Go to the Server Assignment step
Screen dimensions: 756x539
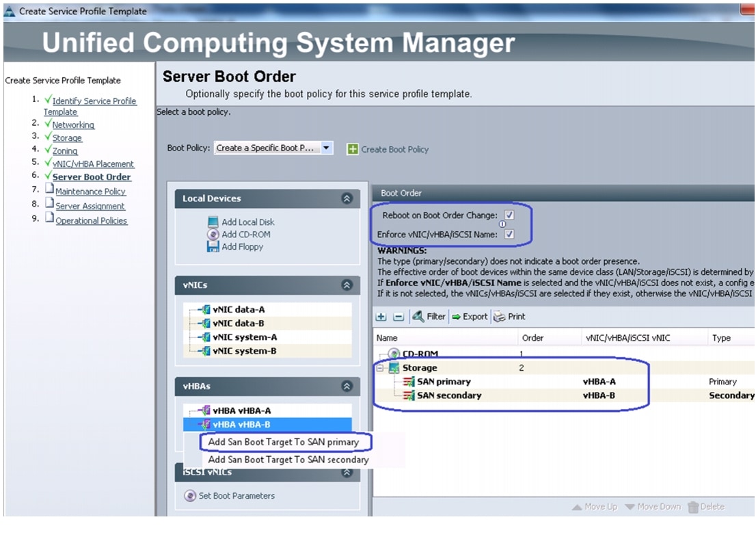[x=90, y=206]
